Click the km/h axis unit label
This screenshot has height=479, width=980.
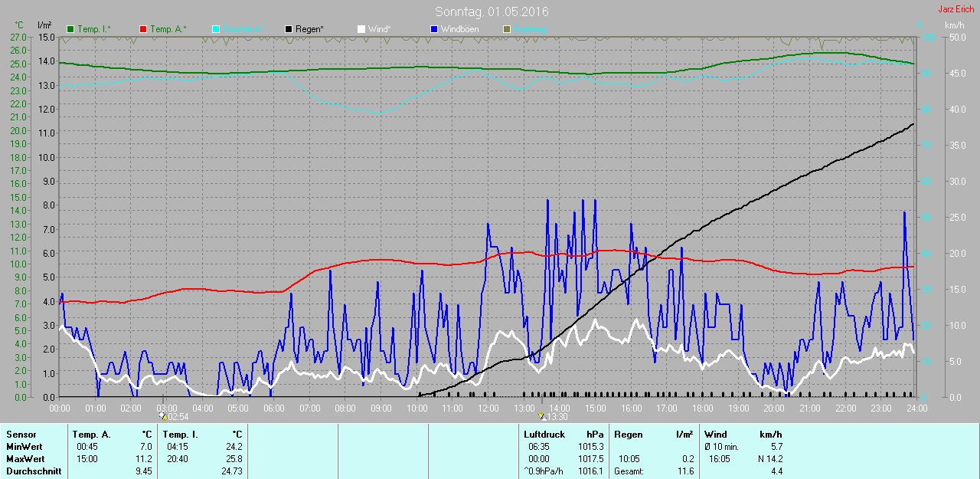pyautogui.click(x=954, y=25)
